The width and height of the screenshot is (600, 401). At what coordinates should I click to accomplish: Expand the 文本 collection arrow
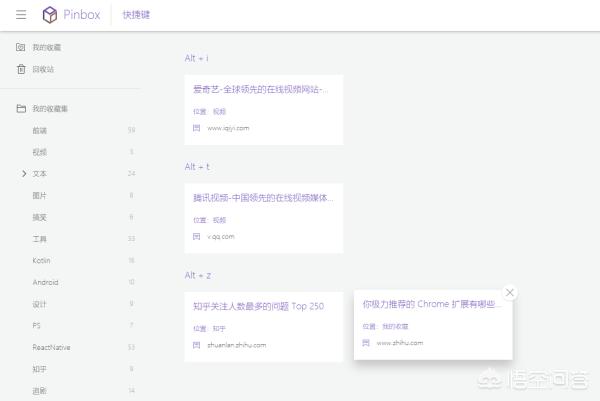click(23, 174)
